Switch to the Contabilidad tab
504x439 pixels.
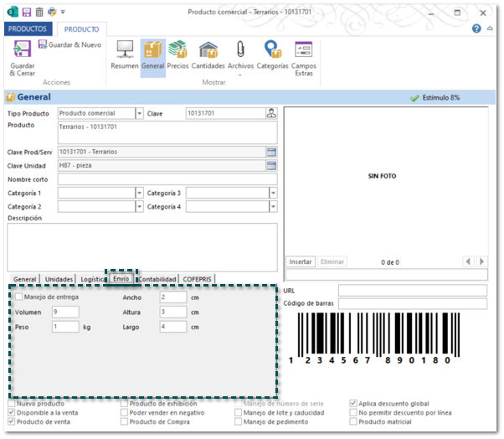157,279
